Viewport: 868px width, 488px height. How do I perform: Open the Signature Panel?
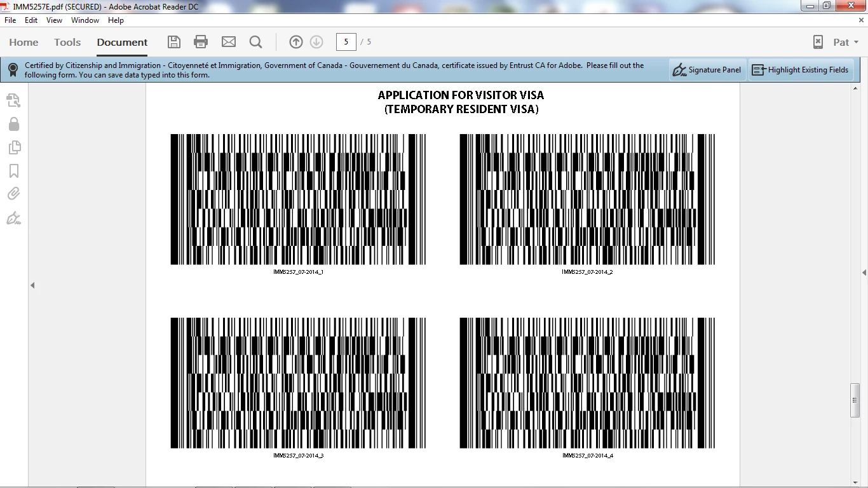(x=707, y=70)
